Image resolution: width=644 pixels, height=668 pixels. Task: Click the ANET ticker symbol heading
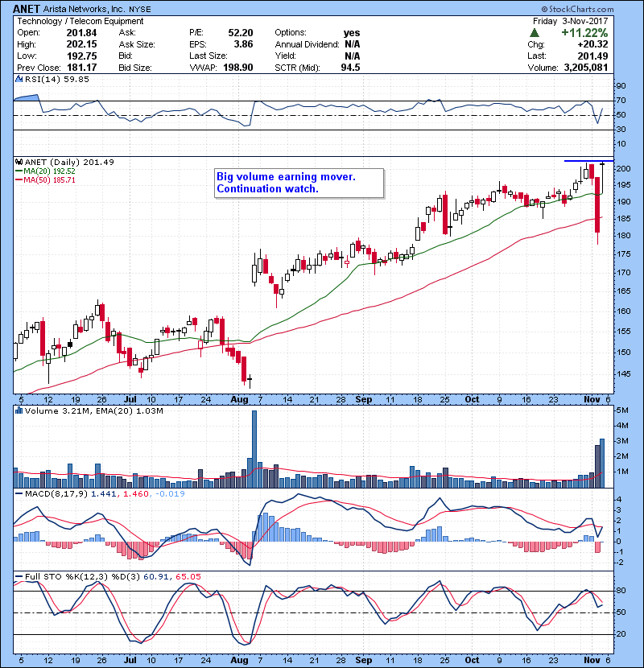click(x=29, y=9)
